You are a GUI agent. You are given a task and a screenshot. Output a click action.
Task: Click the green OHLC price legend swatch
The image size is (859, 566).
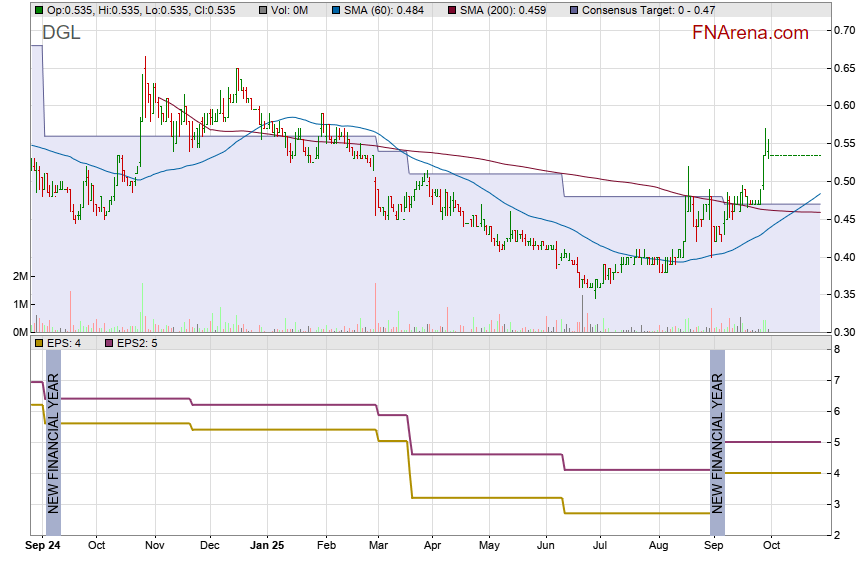pyautogui.click(x=38, y=10)
